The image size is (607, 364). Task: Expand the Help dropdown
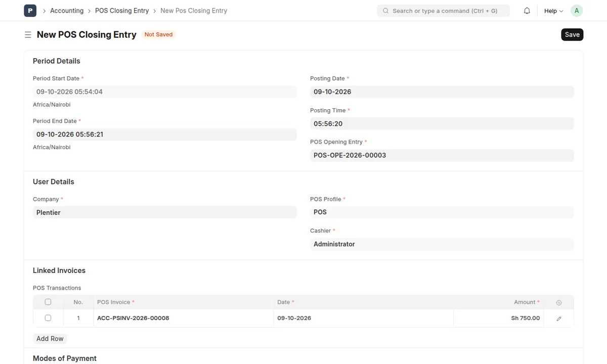point(553,11)
